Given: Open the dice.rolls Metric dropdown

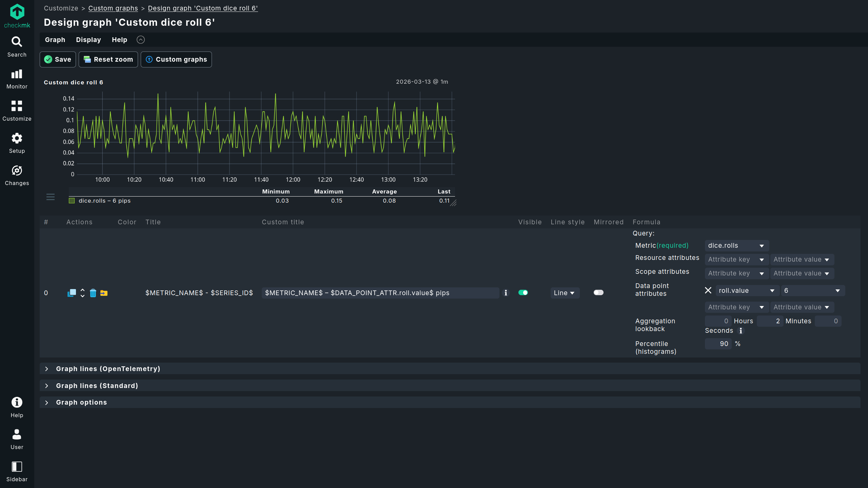Looking at the screenshot, I should [736, 246].
